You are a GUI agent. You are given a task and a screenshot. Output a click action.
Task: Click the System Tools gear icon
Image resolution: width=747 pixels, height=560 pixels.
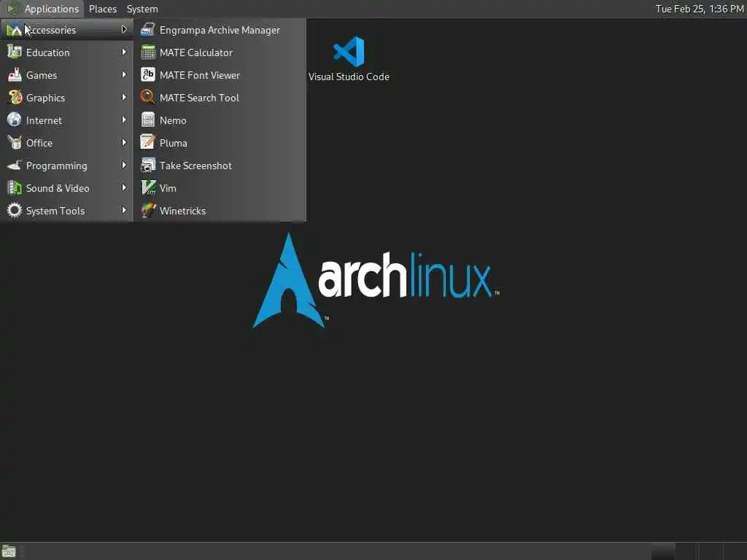pyautogui.click(x=15, y=211)
